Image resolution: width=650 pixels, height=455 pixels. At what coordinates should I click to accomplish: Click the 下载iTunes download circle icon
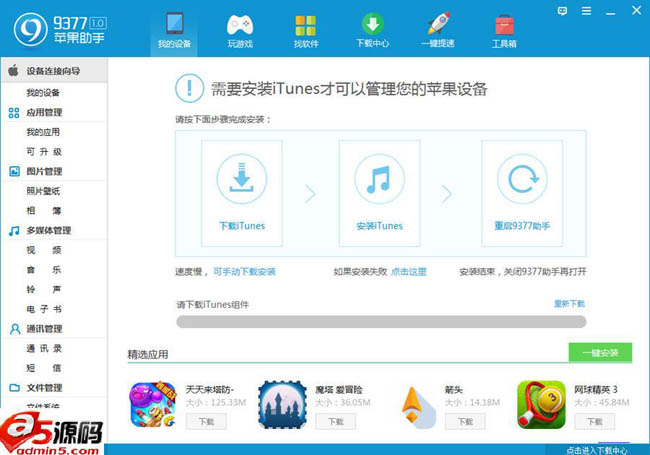[x=242, y=179]
